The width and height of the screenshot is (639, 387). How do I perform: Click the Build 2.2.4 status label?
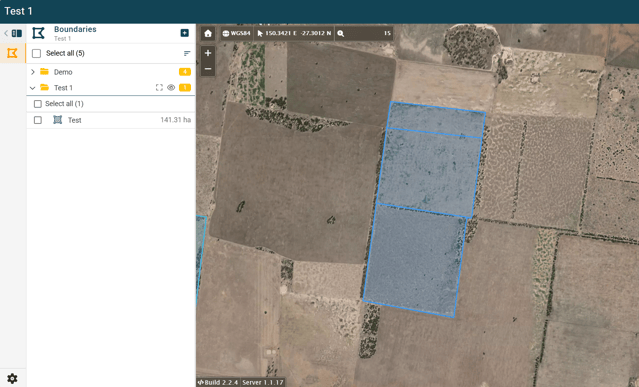(218, 382)
